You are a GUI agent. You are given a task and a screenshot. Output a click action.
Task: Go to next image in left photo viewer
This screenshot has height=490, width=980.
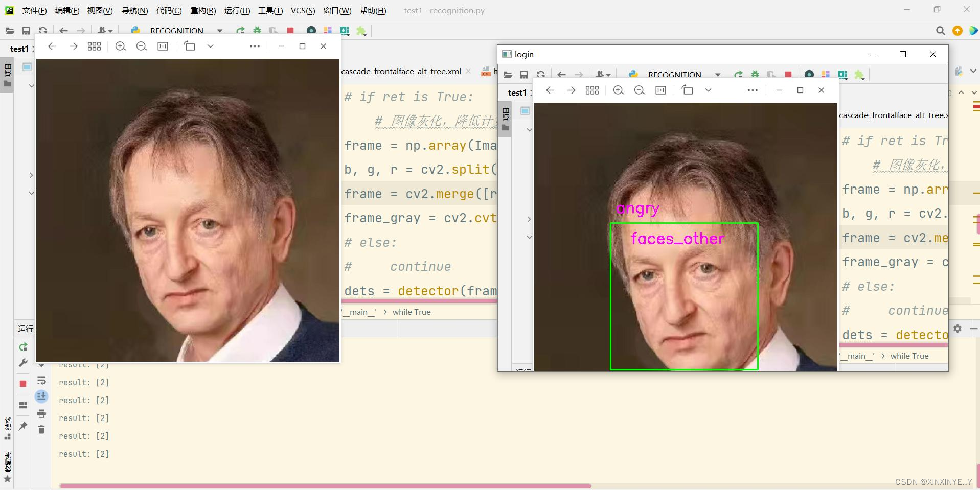click(x=74, y=46)
